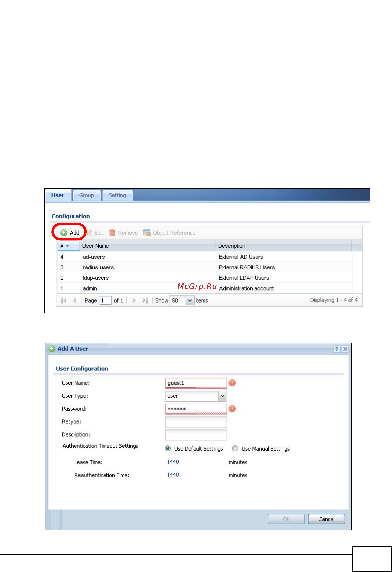392x572 pixels.
Task: Switch to the User tab
Action: (x=58, y=195)
